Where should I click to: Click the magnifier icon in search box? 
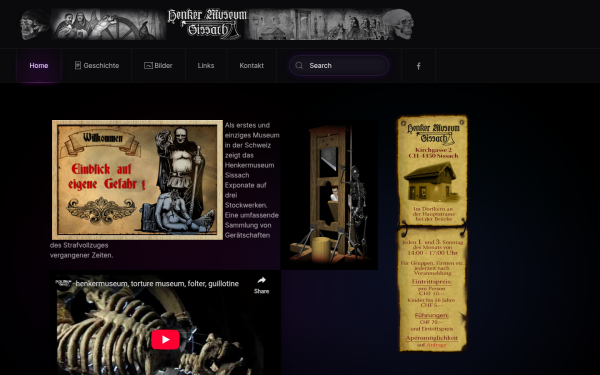tap(299, 65)
